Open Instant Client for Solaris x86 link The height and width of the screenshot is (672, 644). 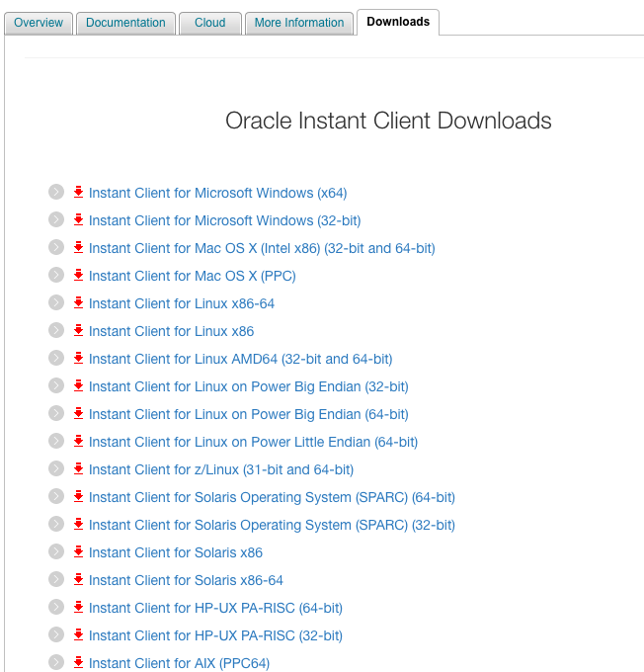175,552
